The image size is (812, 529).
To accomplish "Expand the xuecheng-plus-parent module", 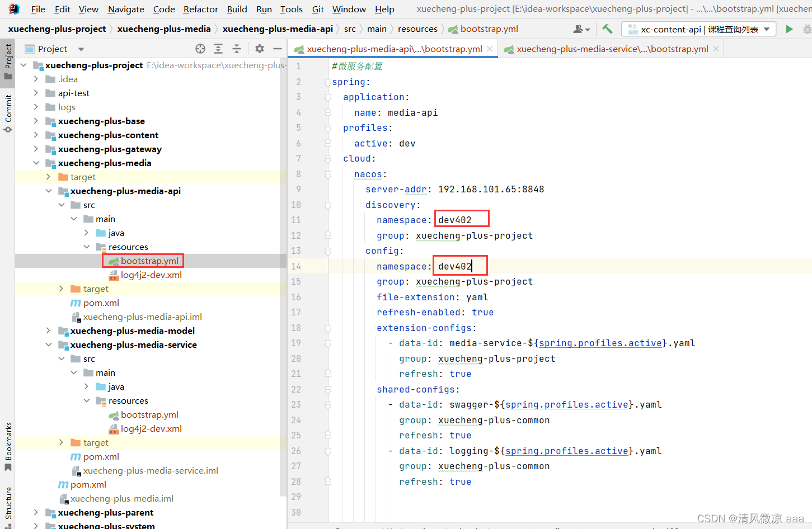I will pyautogui.click(x=36, y=512).
